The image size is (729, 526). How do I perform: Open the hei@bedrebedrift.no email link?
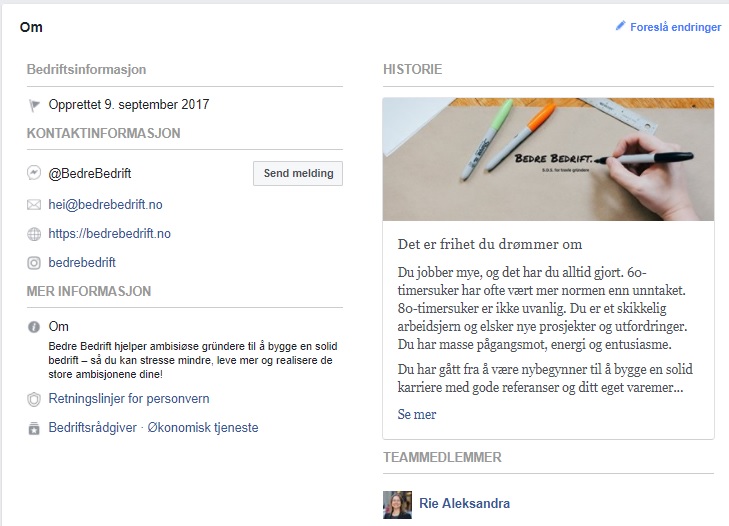[x=106, y=205]
